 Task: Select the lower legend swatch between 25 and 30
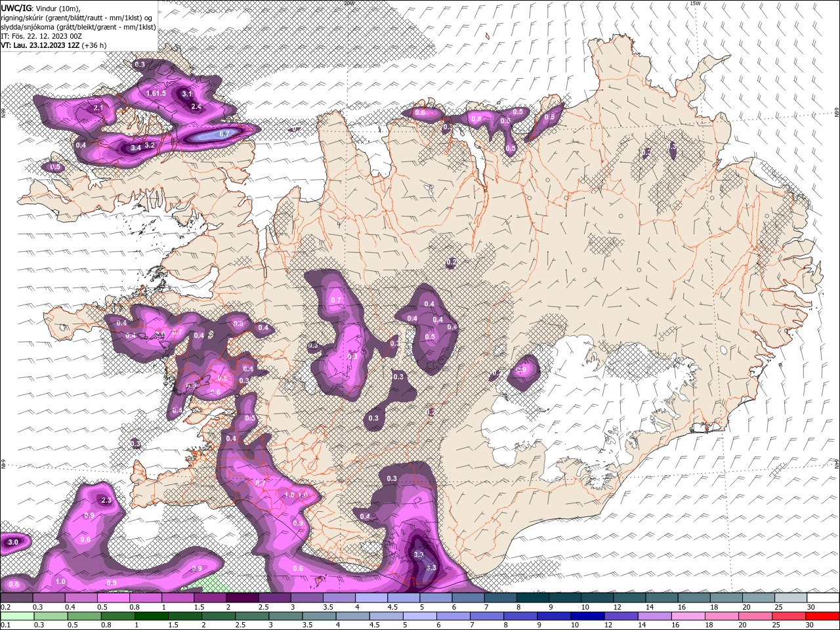click(789, 616)
